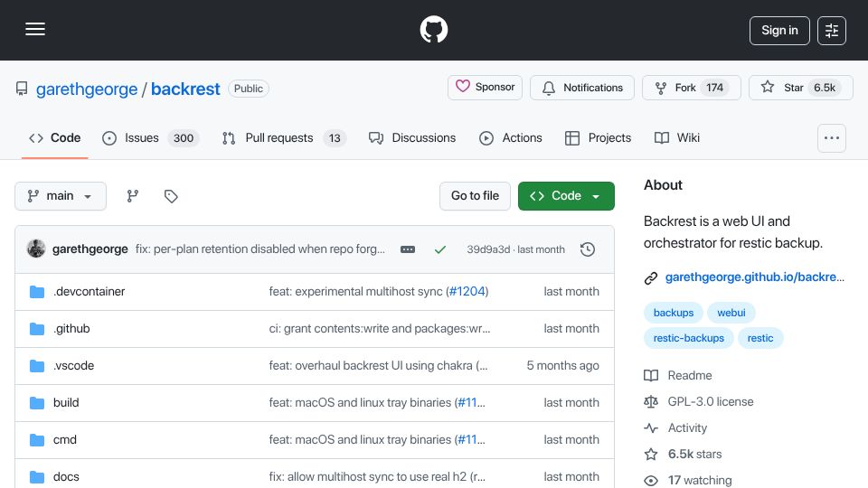Click the Go to file button
Screen dimensions: 868x488
click(475, 196)
